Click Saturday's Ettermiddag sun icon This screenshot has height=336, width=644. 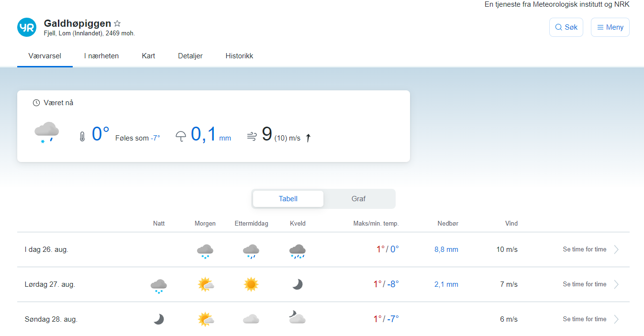pyautogui.click(x=251, y=285)
